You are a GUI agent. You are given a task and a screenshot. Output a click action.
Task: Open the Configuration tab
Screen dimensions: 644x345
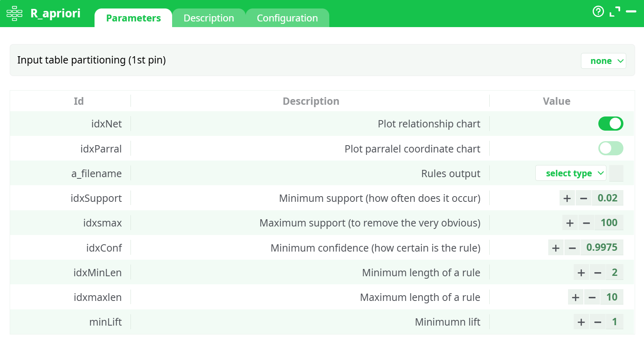(287, 18)
